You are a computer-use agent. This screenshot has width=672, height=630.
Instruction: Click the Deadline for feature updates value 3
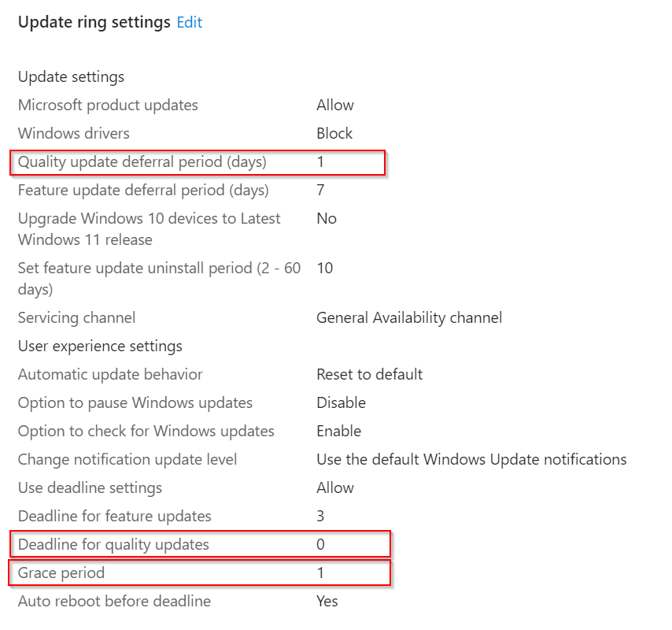pos(319,516)
